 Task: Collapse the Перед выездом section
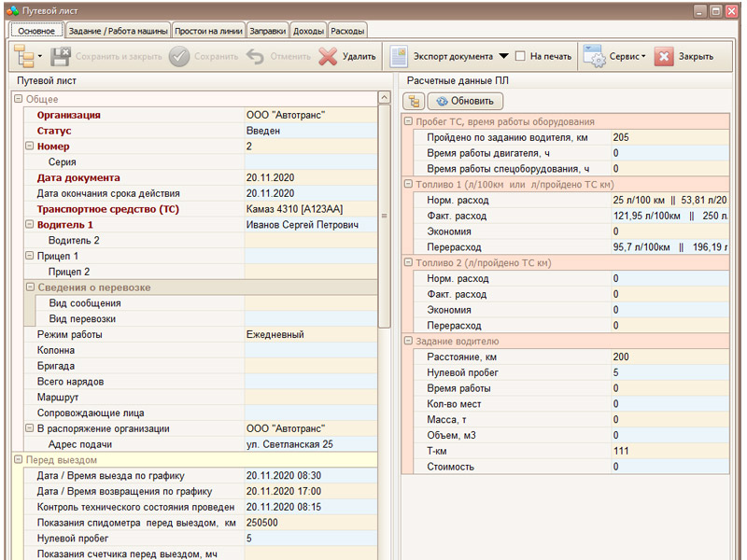point(18,459)
